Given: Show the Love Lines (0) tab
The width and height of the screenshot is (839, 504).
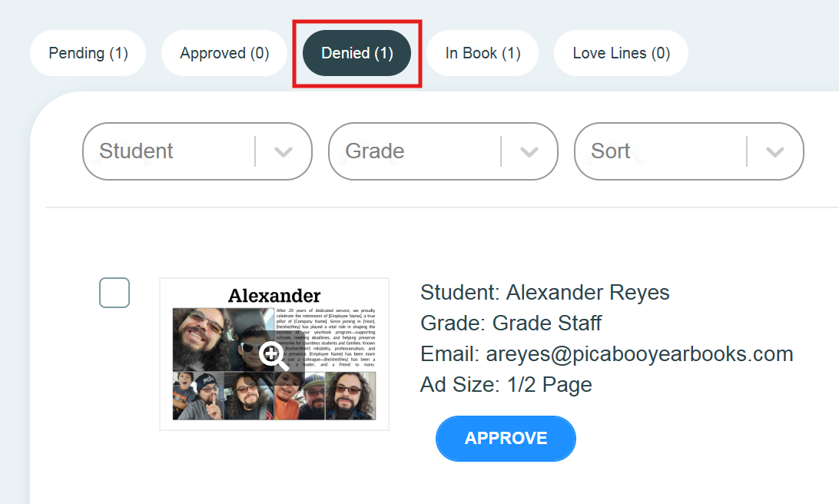Looking at the screenshot, I should [x=621, y=53].
